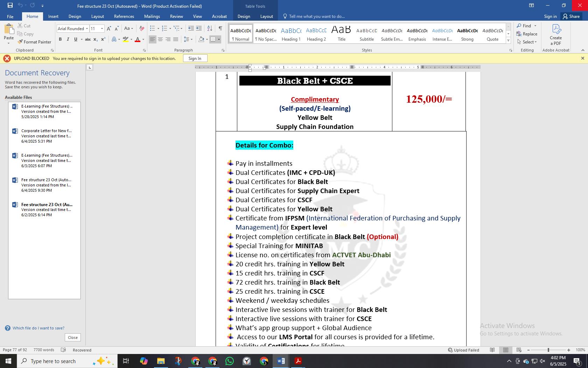
Task: Switch to the Acrobat tab
Action: click(x=219, y=16)
